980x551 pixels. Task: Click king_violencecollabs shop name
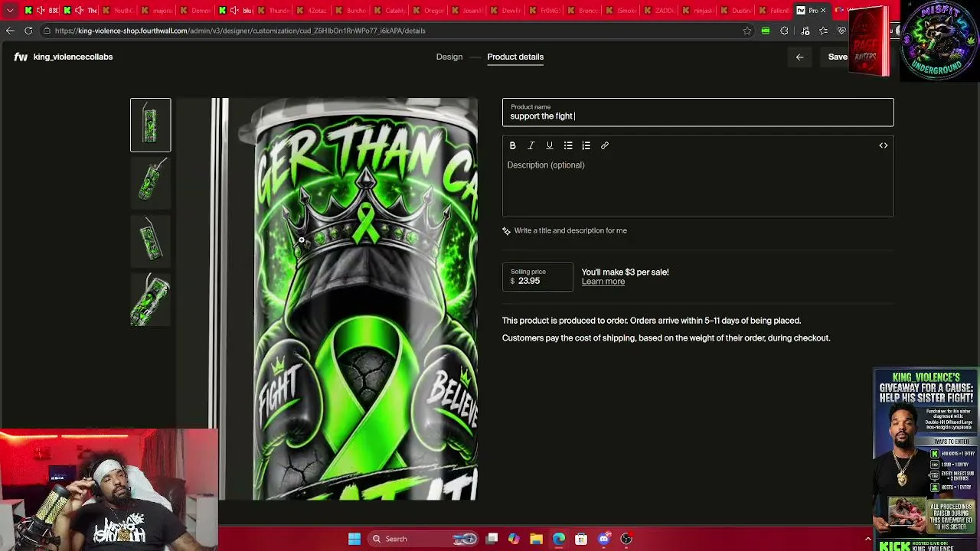(x=73, y=57)
